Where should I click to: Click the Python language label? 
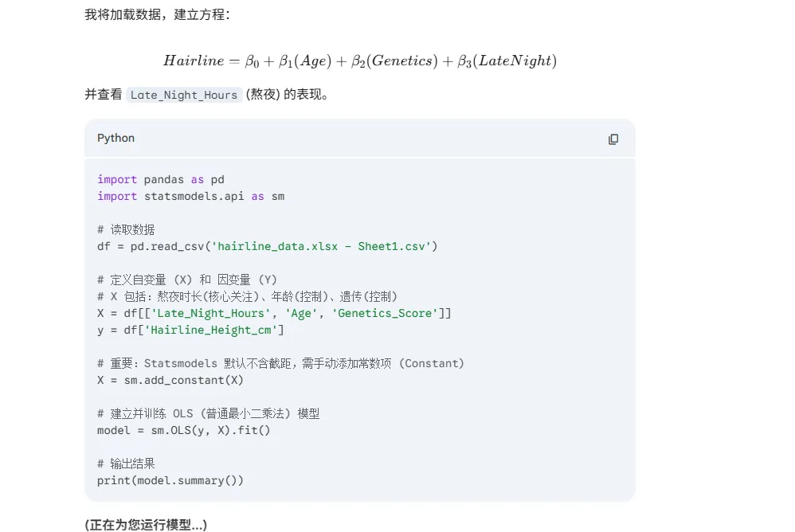[x=116, y=139]
